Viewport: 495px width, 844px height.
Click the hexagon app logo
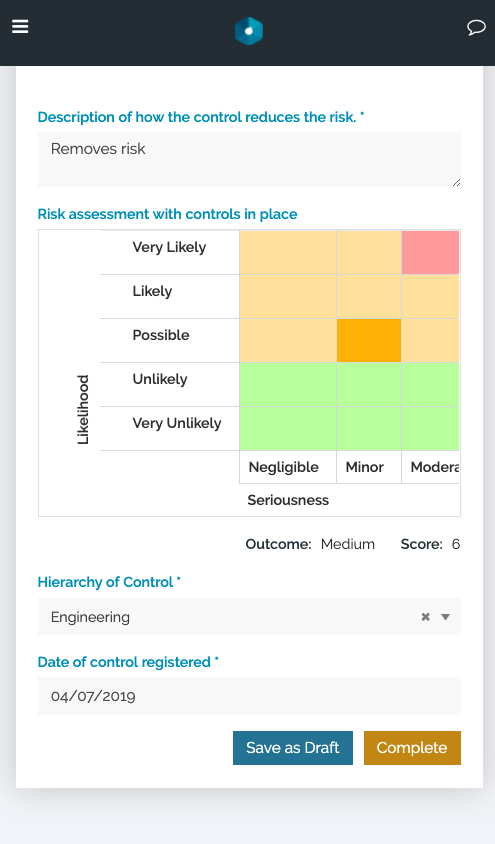(x=249, y=31)
